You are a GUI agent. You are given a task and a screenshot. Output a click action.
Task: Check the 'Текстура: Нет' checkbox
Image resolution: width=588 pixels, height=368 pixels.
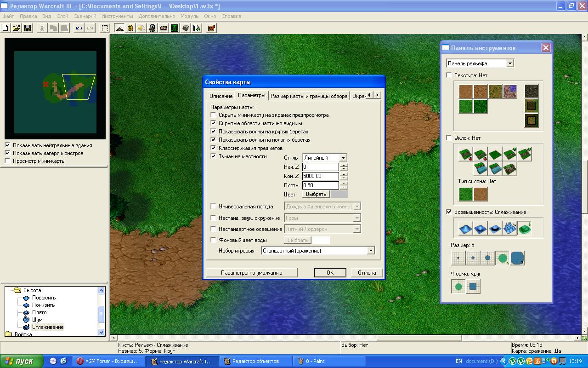pos(449,75)
